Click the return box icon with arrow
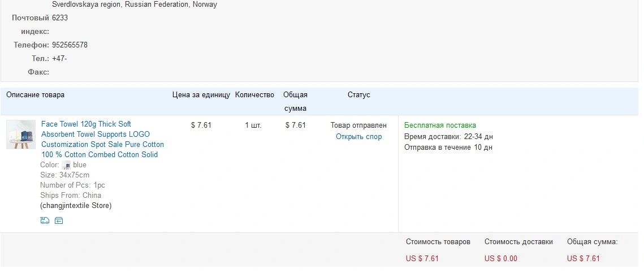This screenshot has height=273, width=644. (59, 220)
